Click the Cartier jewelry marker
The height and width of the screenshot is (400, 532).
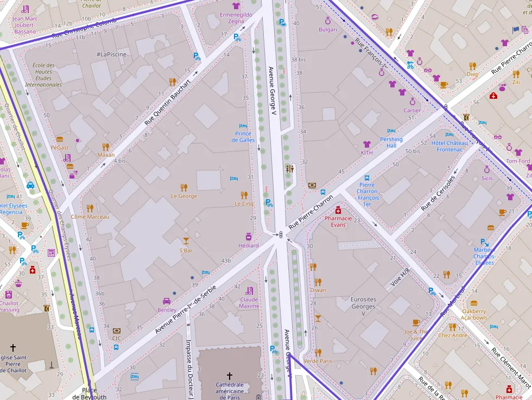click(x=412, y=101)
